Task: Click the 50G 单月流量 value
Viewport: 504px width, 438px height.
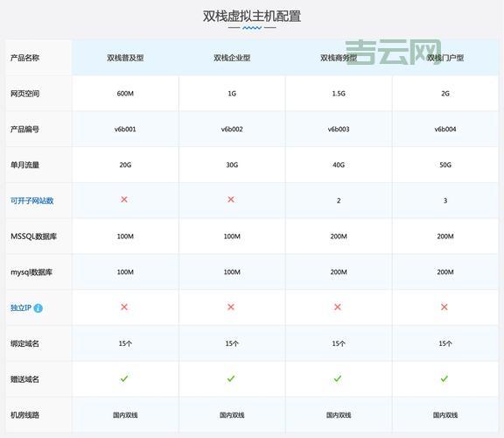Action: coord(445,165)
